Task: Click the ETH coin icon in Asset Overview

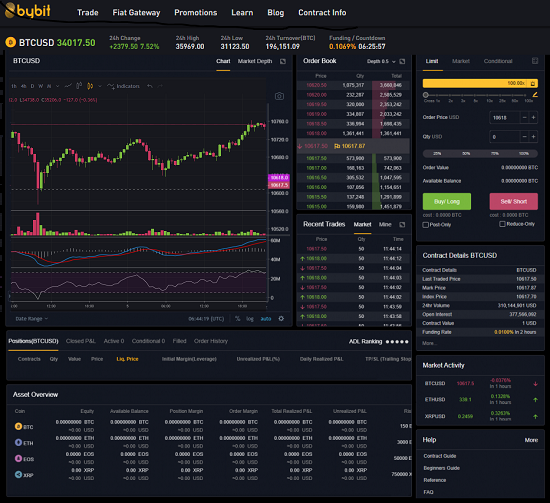Action: [18, 442]
